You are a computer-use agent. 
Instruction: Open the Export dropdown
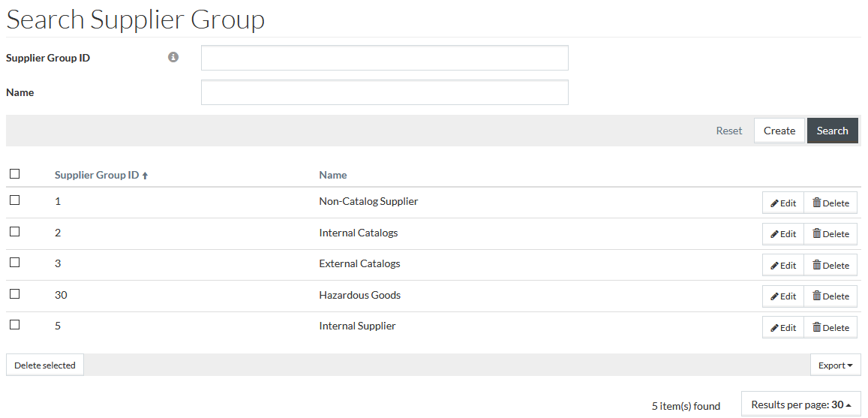[835, 365]
